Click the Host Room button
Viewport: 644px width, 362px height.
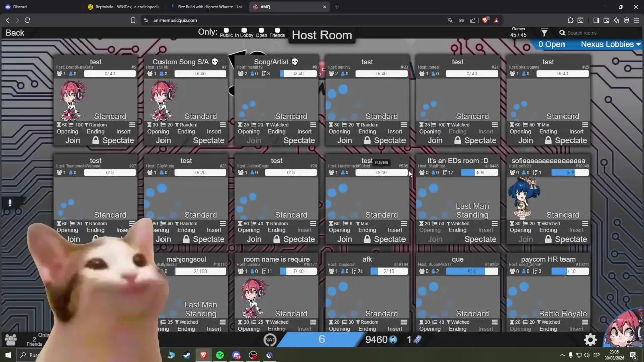(x=322, y=35)
